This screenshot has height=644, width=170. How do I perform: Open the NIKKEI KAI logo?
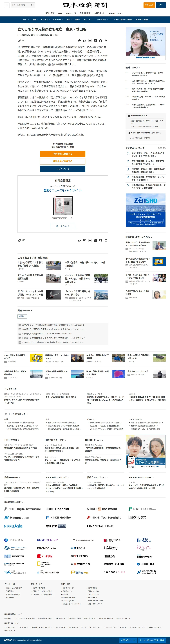pyautogui.click(x=146, y=564)
